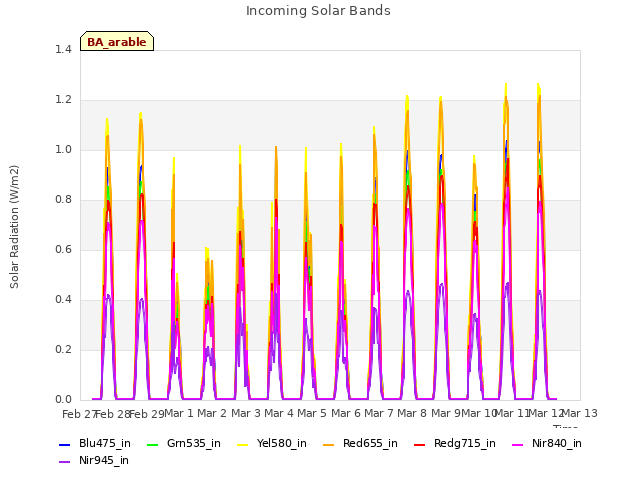Screen dimensions: 640x480
Task: Click the 1.2 y-axis tick label
Action: pyautogui.click(x=63, y=100)
